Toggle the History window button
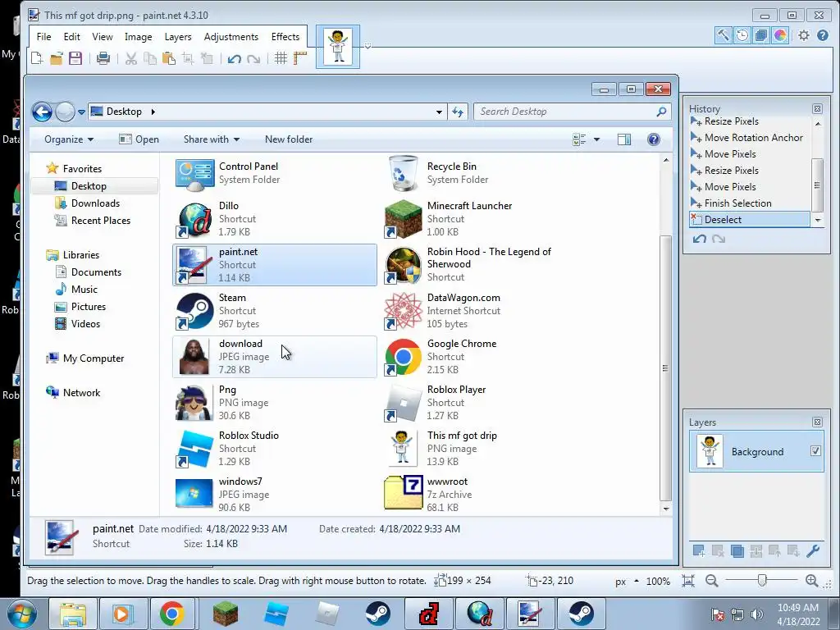Image resolution: width=840 pixels, height=630 pixels. [742, 35]
